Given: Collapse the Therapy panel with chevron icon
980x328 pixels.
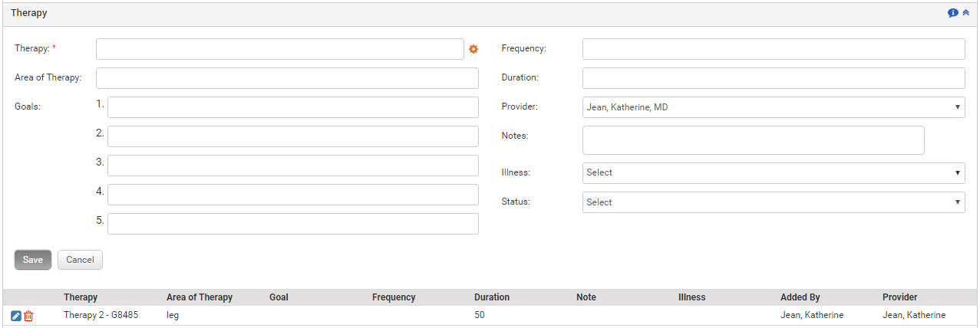Looking at the screenshot, I should click(x=966, y=13).
